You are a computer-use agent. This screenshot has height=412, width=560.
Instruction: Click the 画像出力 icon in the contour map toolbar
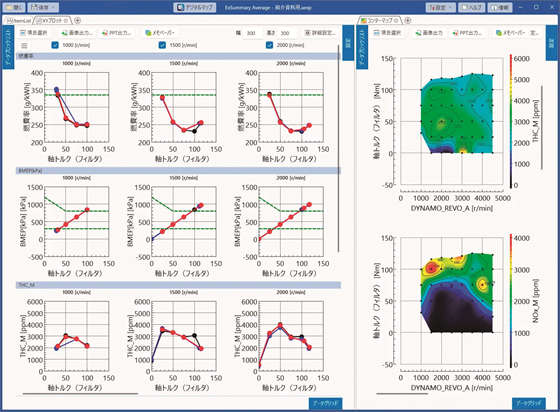click(x=419, y=33)
